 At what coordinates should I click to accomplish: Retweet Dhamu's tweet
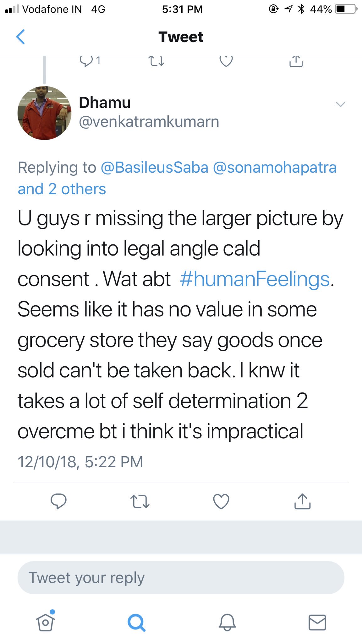pos(140,502)
